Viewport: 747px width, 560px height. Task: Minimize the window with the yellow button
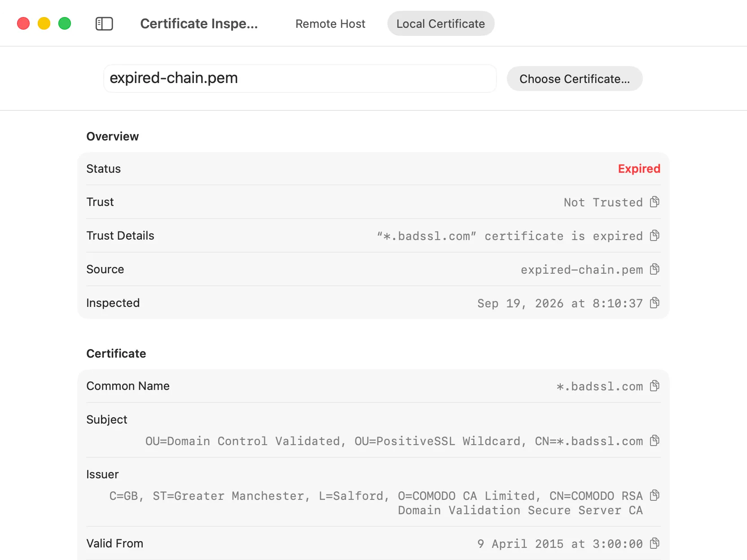pos(44,23)
